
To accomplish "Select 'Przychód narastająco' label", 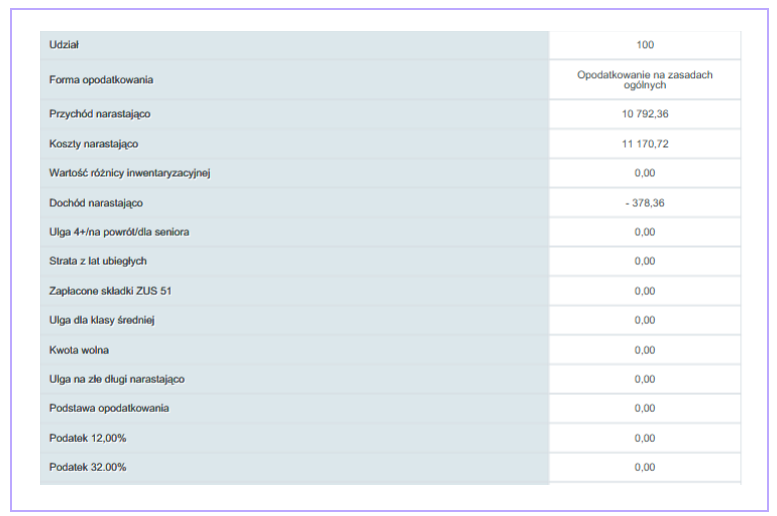I will (100, 114).
